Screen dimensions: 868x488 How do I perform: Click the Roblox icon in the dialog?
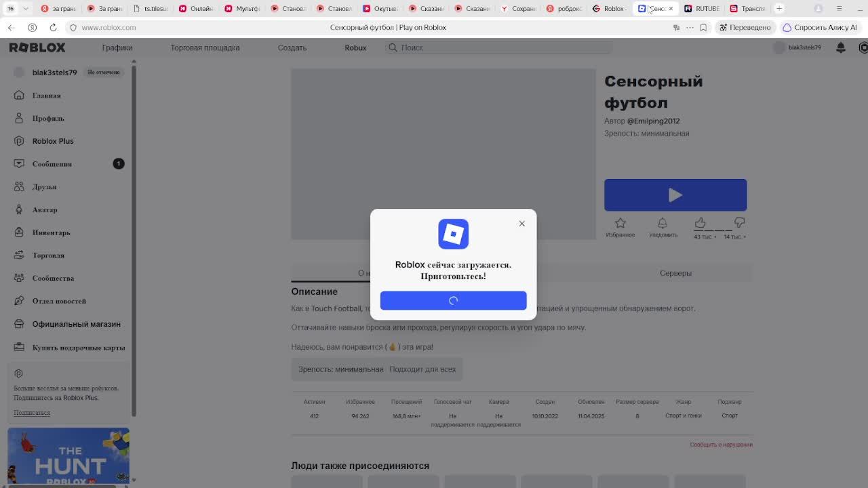[x=453, y=234]
